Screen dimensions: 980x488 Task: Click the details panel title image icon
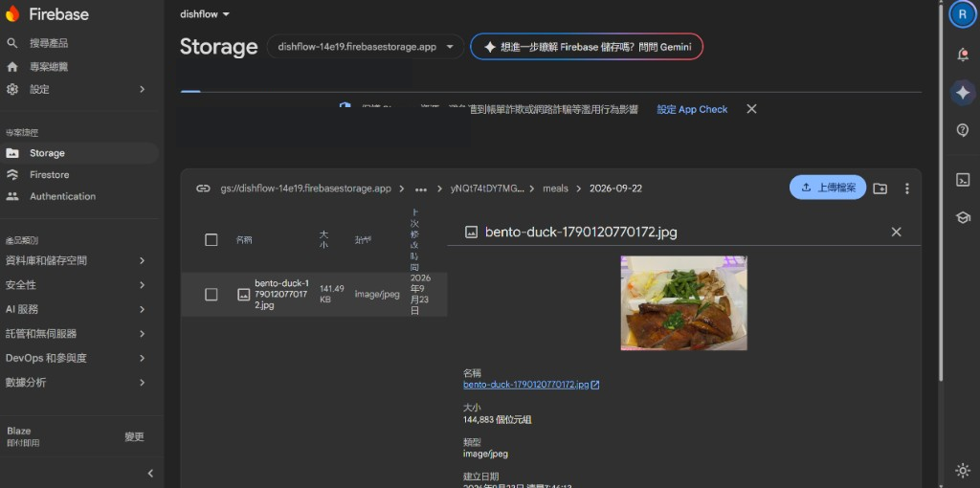[471, 233]
